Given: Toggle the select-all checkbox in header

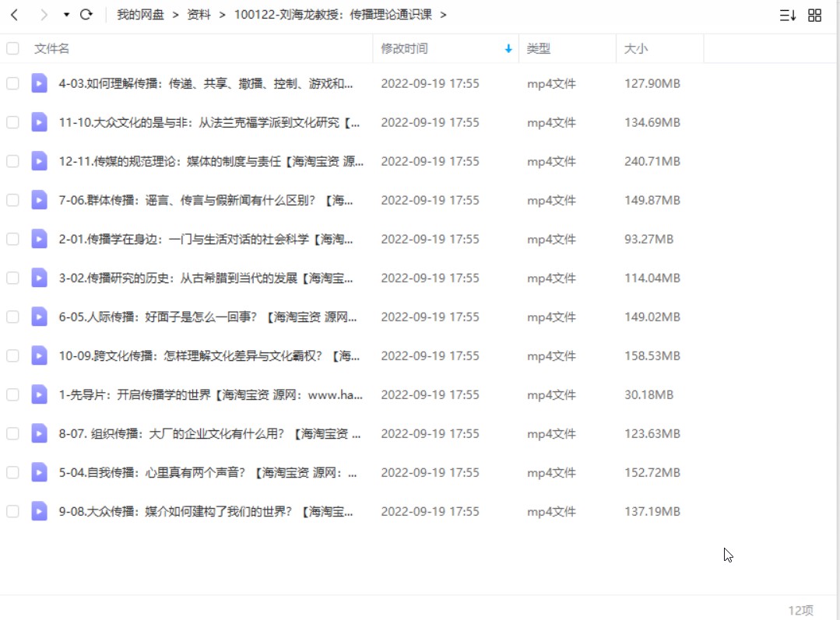Looking at the screenshot, I should click(x=13, y=49).
